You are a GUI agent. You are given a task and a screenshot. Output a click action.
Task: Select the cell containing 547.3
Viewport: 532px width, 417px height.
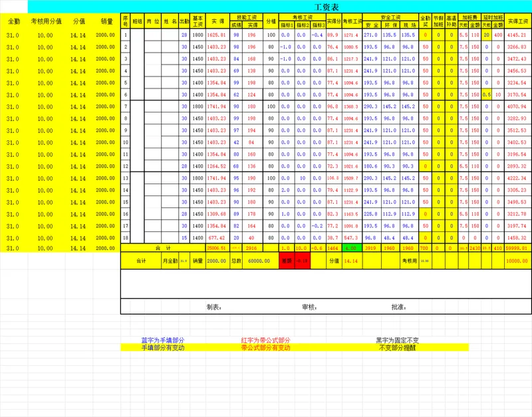point(352,238)
